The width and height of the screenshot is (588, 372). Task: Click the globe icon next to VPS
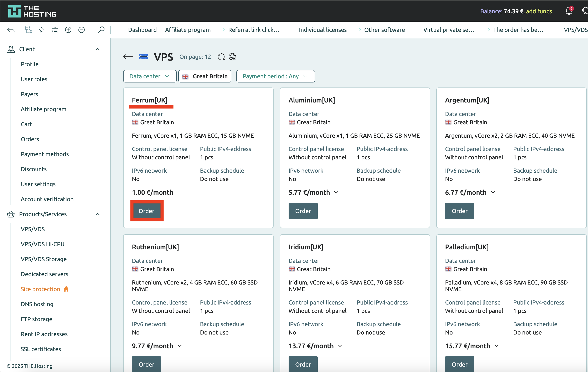coord(232,57)
